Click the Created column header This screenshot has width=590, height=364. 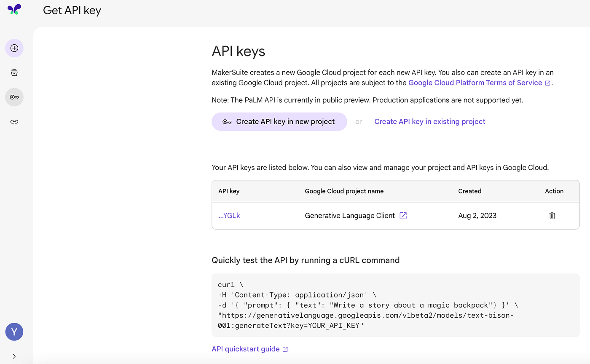click(x=470, y=191)
